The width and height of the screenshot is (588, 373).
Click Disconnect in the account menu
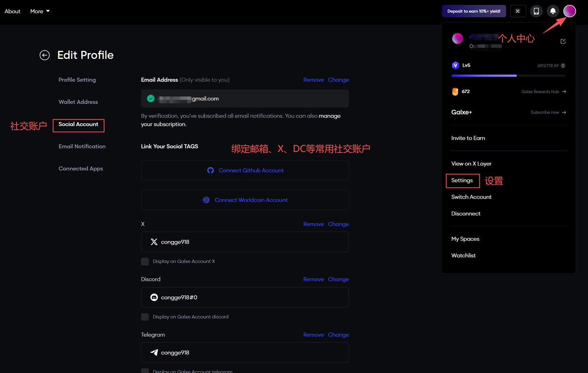466,214
